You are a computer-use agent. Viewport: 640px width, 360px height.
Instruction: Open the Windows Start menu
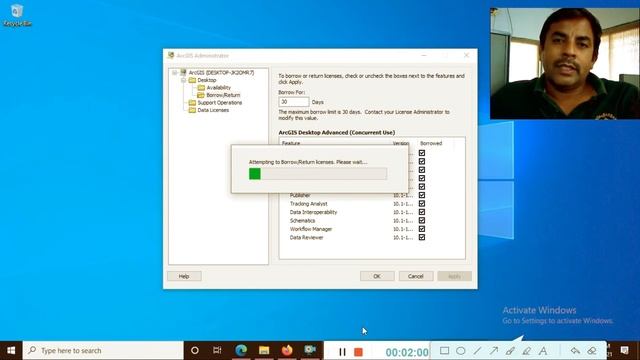(11, 351)
